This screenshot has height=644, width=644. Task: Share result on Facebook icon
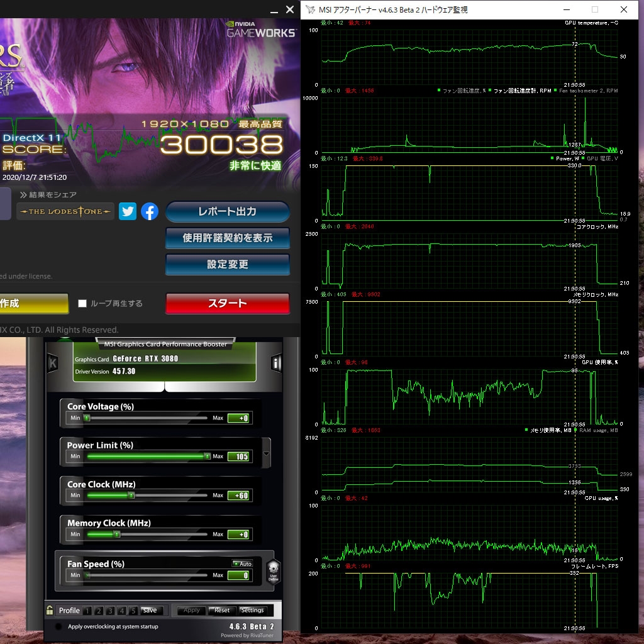tap(150, 211)
